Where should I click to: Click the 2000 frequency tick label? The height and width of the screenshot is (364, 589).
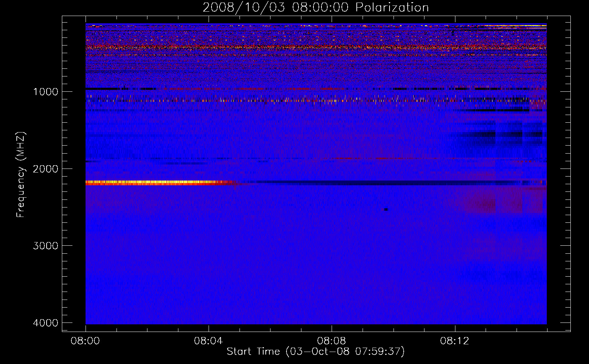(46, 169)
